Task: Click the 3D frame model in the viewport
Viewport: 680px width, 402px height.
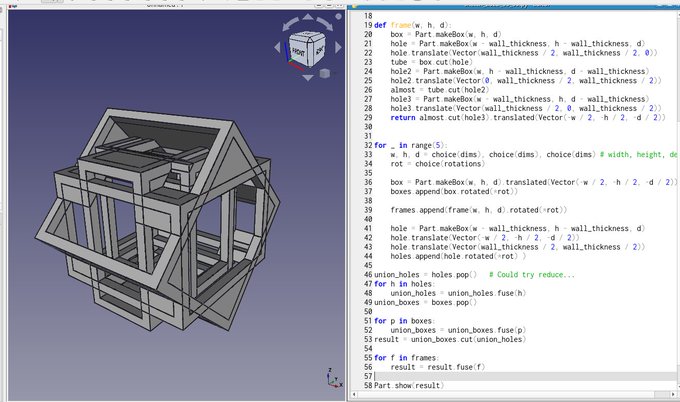Action: point(158,219)
